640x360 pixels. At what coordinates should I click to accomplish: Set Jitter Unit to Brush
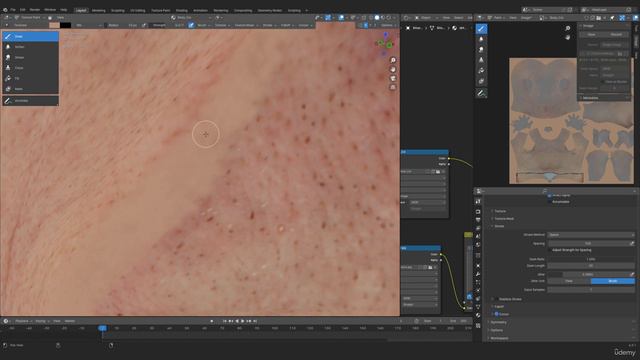[613, 281]
